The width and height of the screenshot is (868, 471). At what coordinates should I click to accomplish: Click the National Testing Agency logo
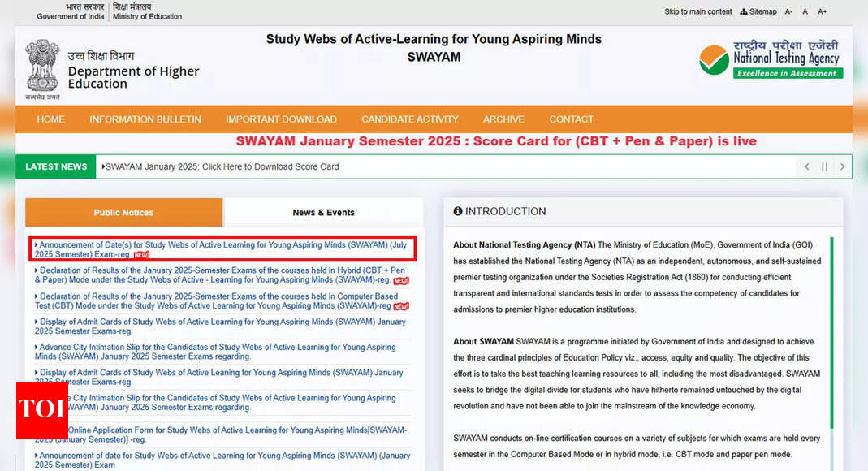pyautogui.click(x=771, y=59)
